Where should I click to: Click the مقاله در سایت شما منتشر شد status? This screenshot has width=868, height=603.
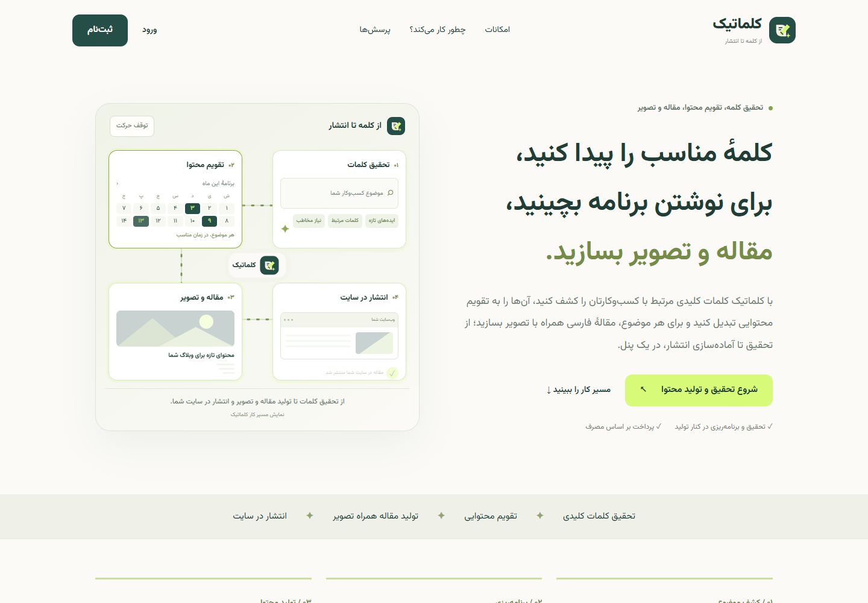coord(354,373)
